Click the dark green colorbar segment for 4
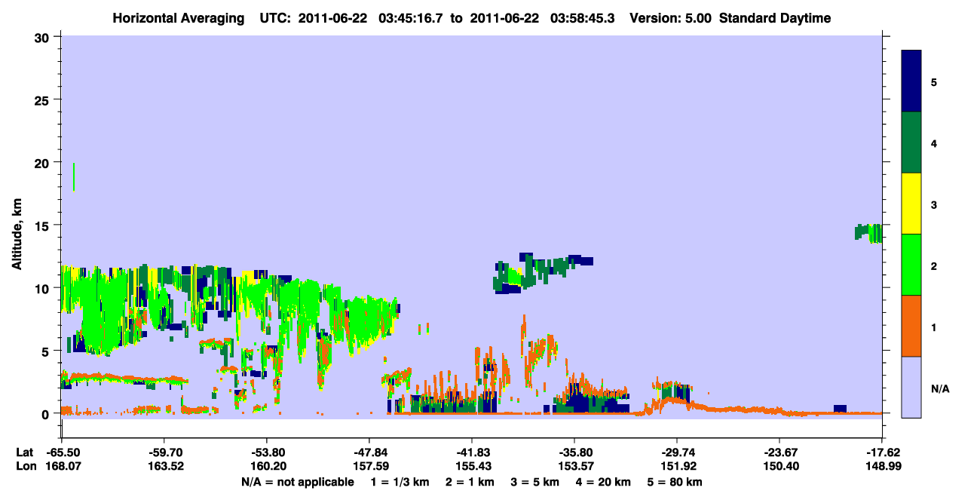The image size is (980, 503). (x=911, y=143)
